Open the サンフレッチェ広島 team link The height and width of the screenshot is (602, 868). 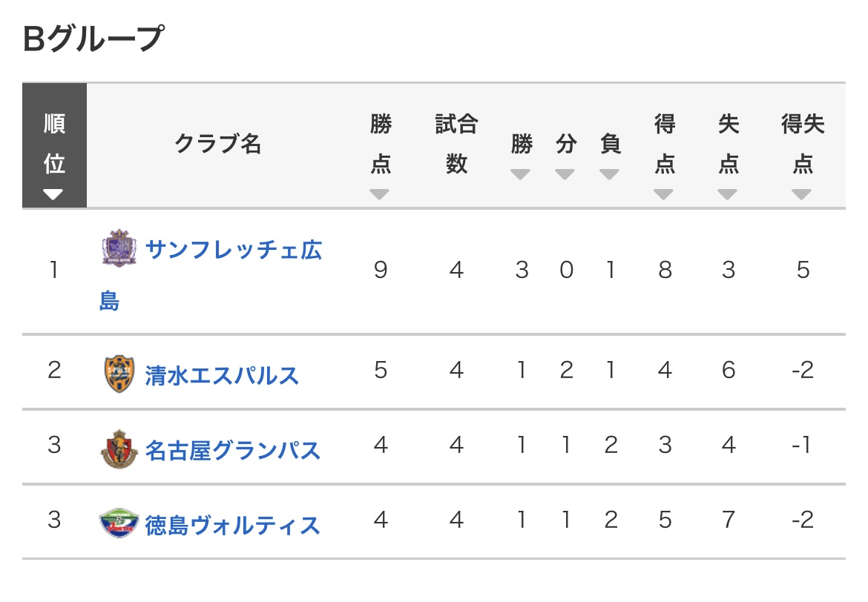pos(234,250)
